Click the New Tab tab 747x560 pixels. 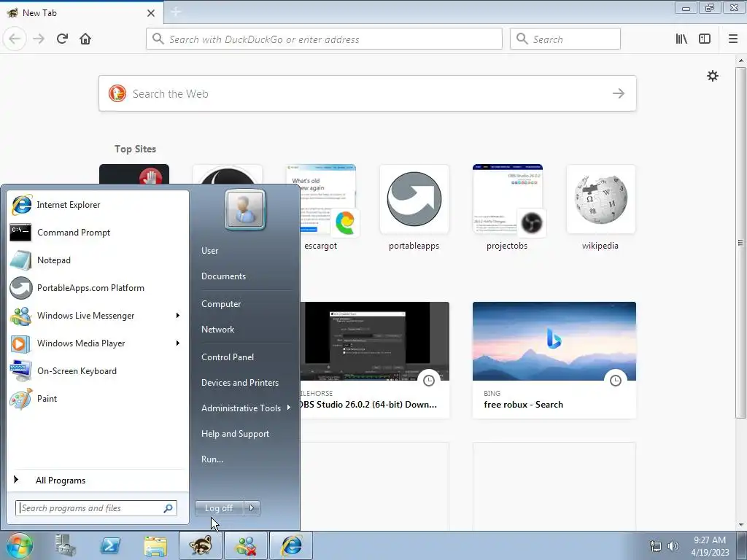[81, 13]
